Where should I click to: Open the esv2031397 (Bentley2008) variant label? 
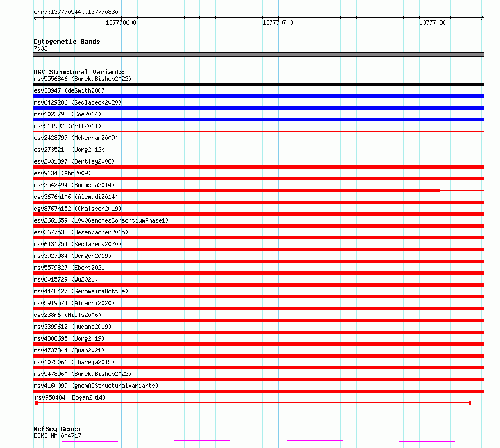(74, 161)
